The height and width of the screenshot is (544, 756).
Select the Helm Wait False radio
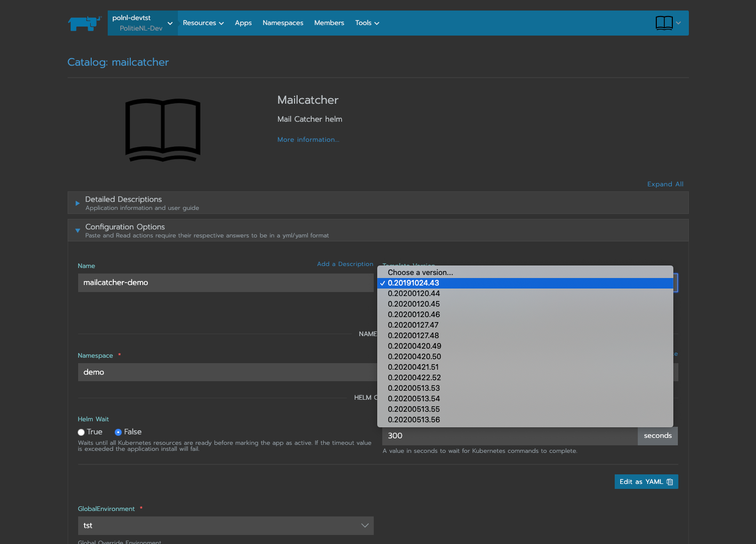pos(118,432)
